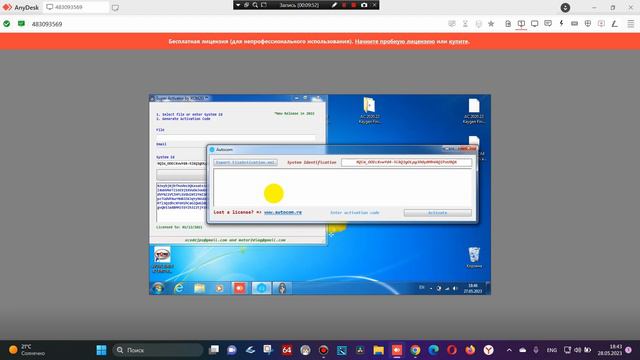Click the www.autocom.re link
The image size is (640, 360).
283,212
